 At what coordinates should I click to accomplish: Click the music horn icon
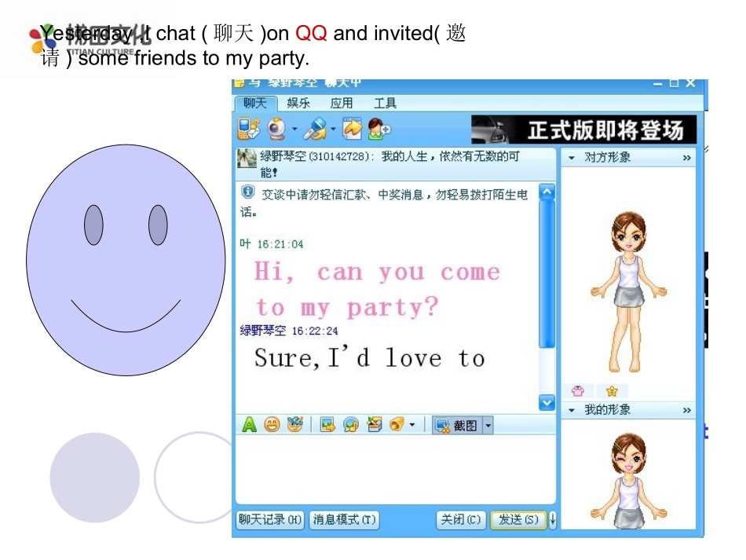pyautogui.click(x=397, y=424)
